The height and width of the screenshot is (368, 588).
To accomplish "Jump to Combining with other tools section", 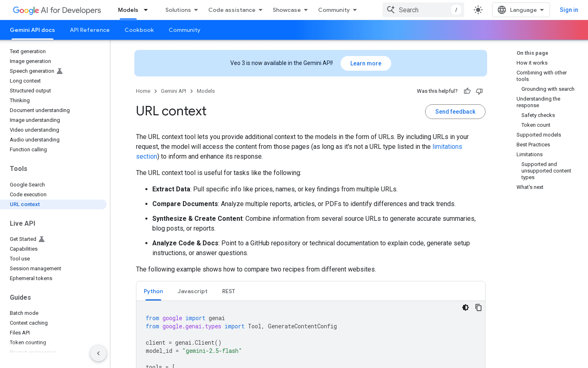I will pyautogui.click(x=541, y=76).
